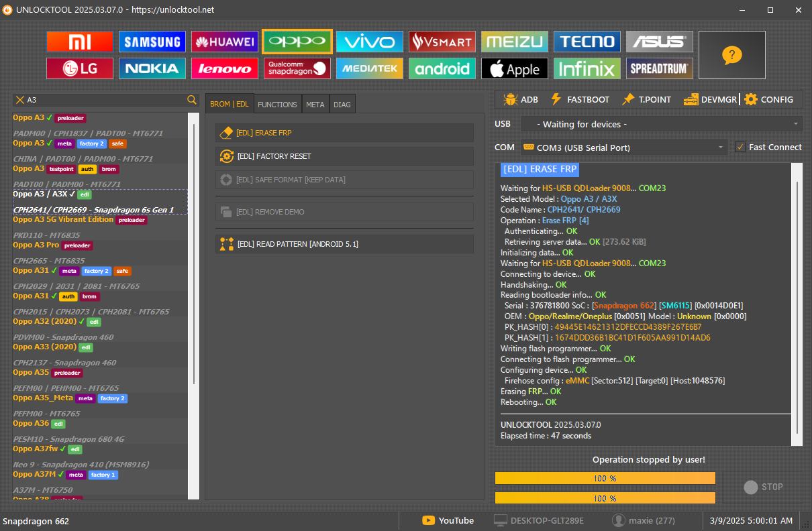Open the FASTBOOT tool
The height and width of the screenshot is (531, 812).
[x=579, y=99]
